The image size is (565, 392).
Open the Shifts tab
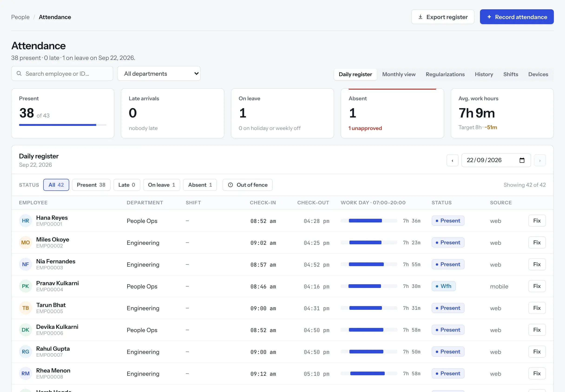(x=510, y=74)
